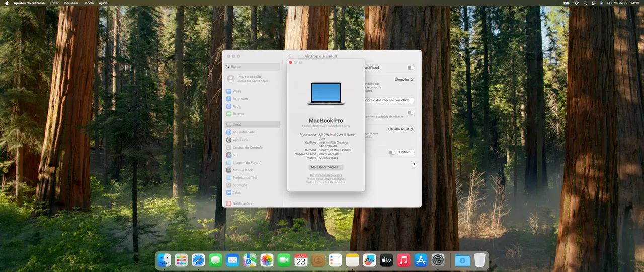Open the Notes app in Dock
Viewport: 644px width, 272px height.
click(352, 260)
